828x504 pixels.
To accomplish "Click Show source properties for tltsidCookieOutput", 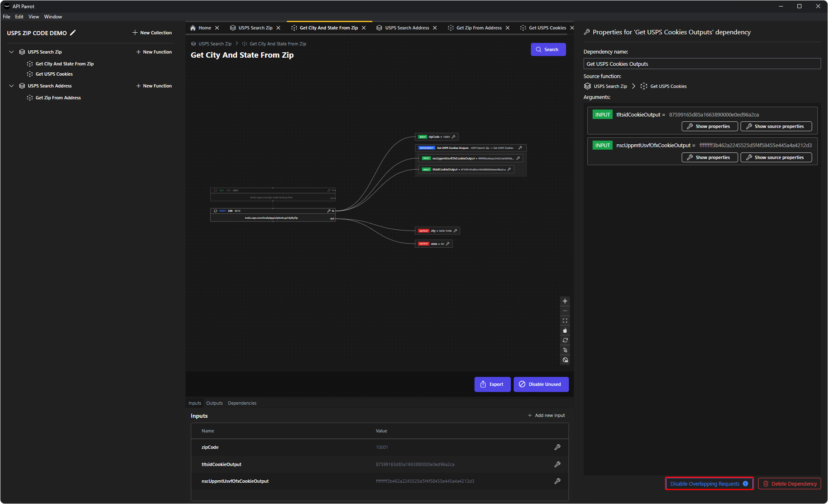I will pos(776,126).
